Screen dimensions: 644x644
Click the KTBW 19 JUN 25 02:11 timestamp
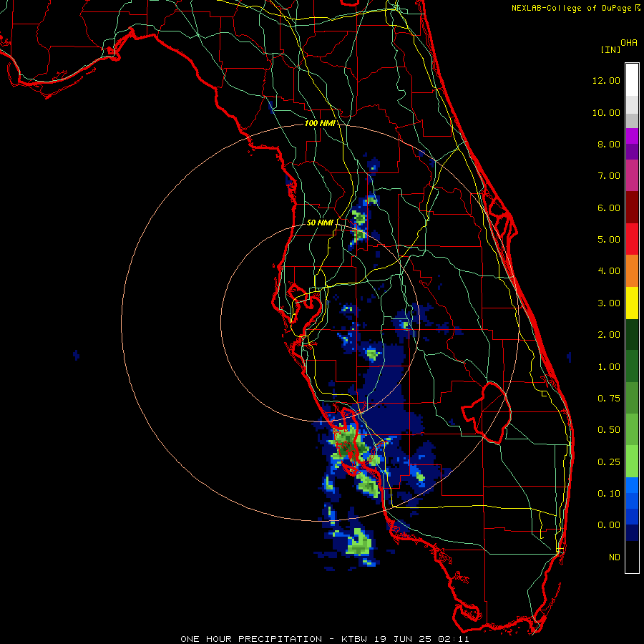pos(405,639)
